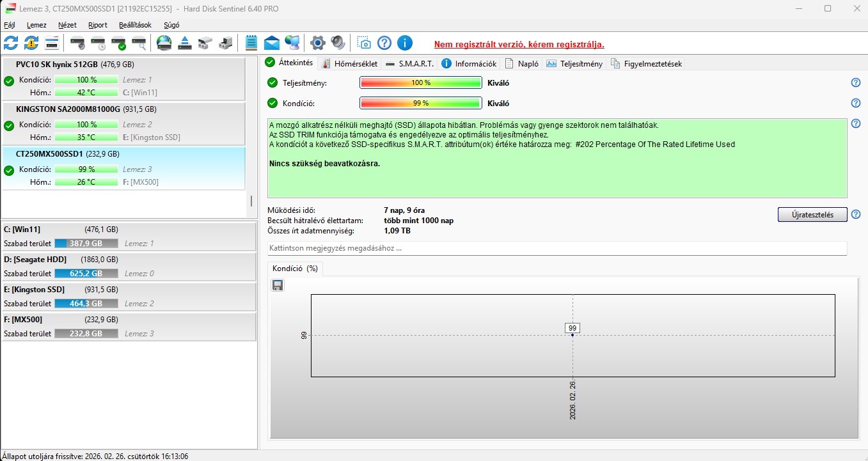868x461 pixels.
Task: Select the F: [MX500] partition row
Action: (129, 327)
